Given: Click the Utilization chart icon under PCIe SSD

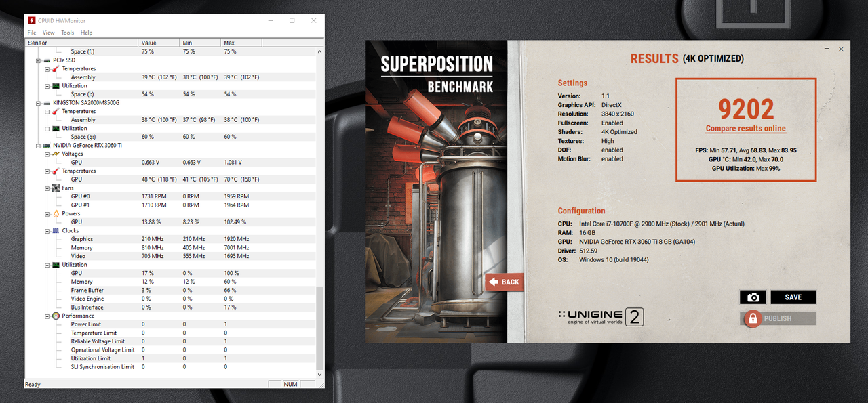Looking at the screenshot, I should coord(56,86).
